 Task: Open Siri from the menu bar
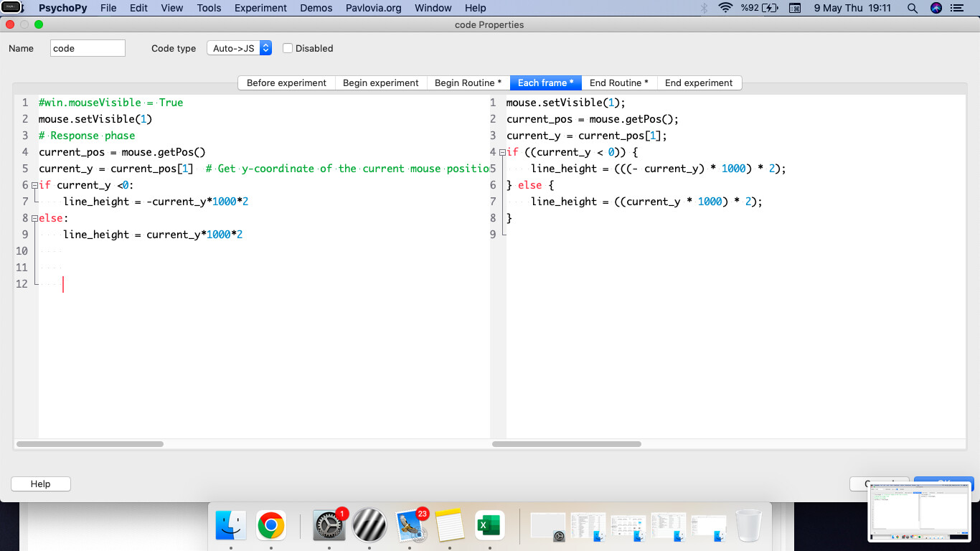tap(936, 8)
